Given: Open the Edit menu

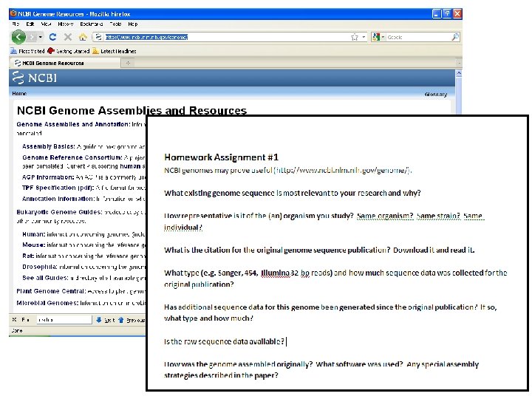Looking at the screenshot, I should (30, 24).
